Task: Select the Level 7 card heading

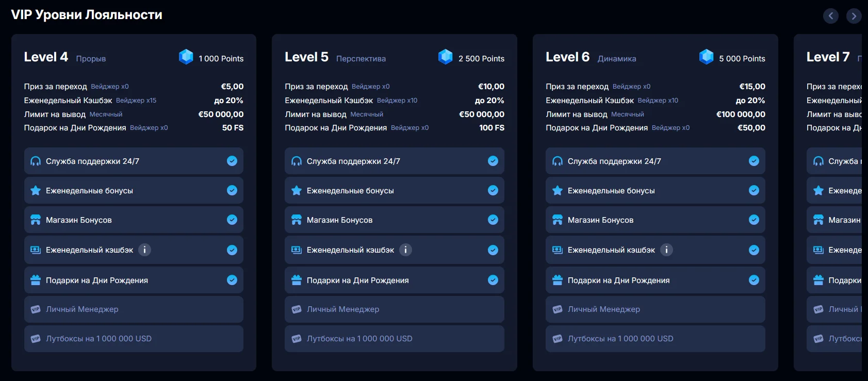Action: click(828, 57)
